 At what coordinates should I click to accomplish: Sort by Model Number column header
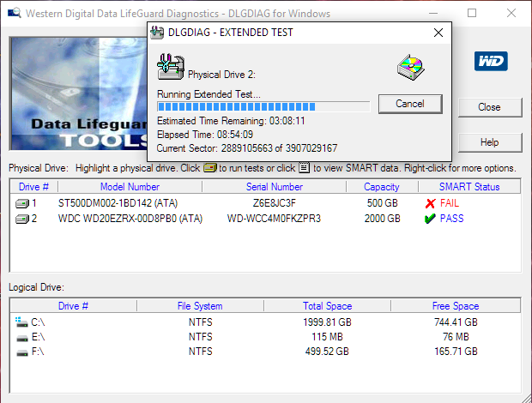(x=130, y=187)
